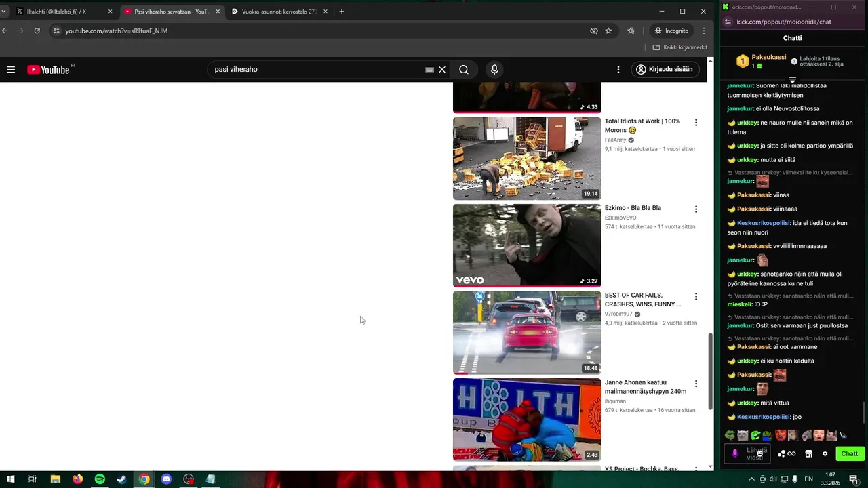Open the volume control in system tray
This screenshot has width=868, height=488.
(x=772, y=479)
